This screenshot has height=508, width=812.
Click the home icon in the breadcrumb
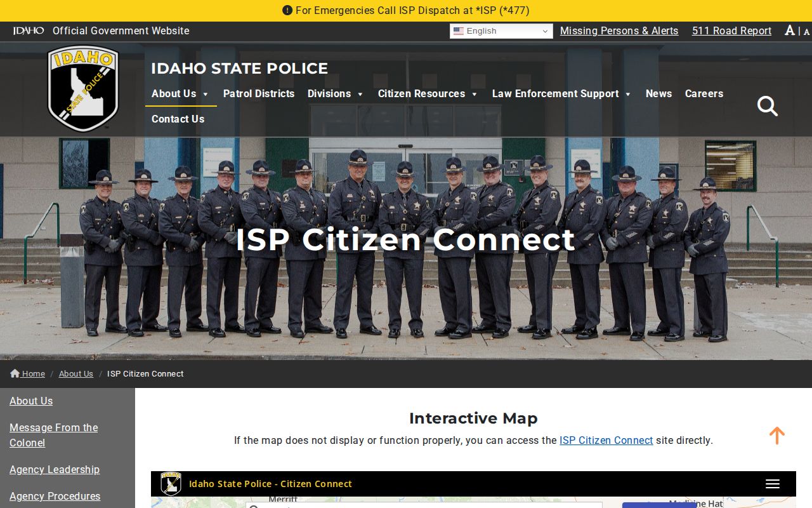[15, 373]
